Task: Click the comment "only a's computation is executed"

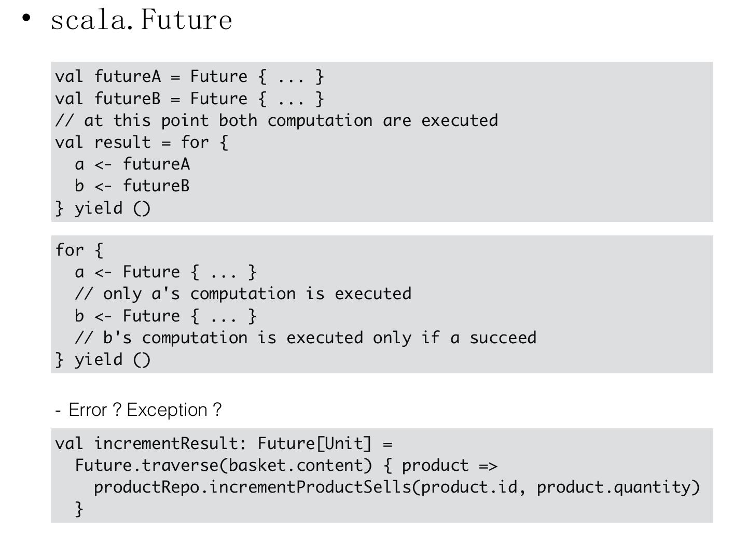Action: (x=243, y=294)
